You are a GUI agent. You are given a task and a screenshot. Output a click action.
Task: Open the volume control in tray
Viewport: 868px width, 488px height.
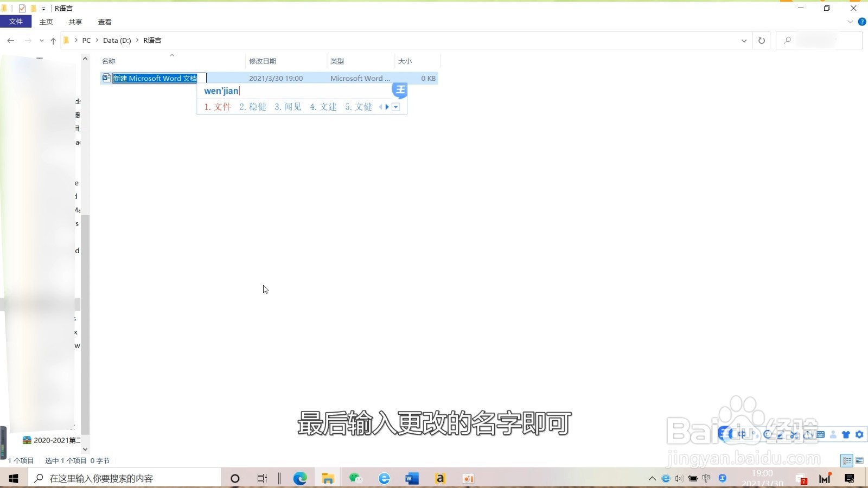click(679, 478)
